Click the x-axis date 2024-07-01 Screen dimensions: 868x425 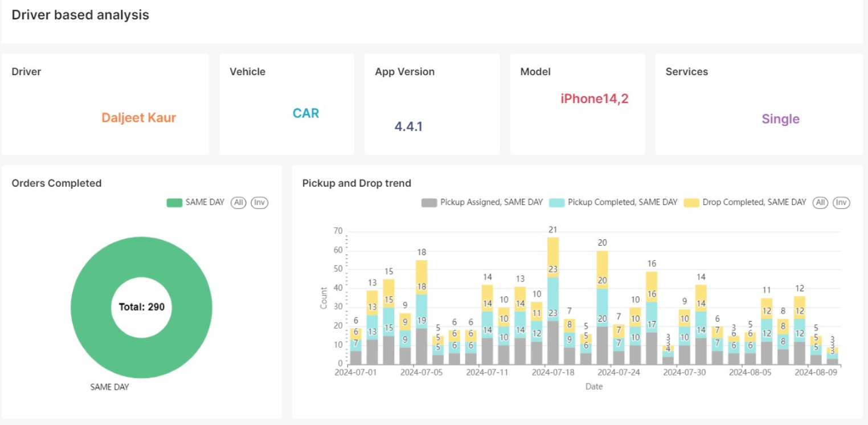point(355,372)
